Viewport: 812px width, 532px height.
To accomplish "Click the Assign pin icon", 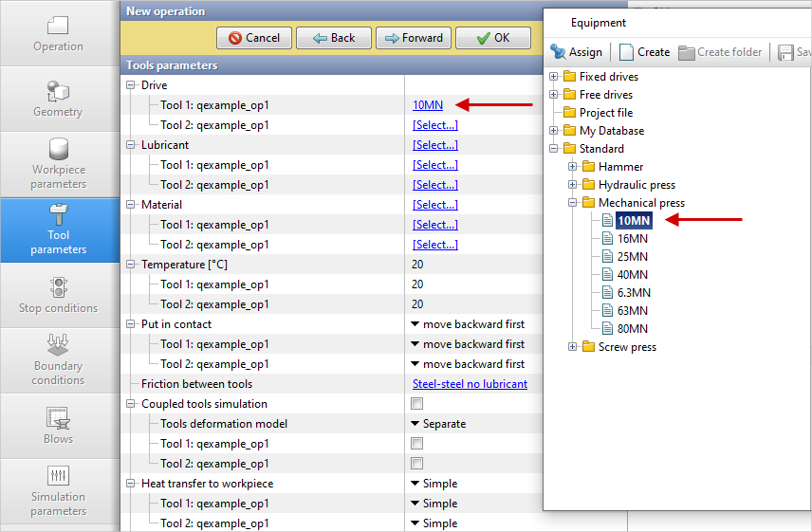I will 558,52.
